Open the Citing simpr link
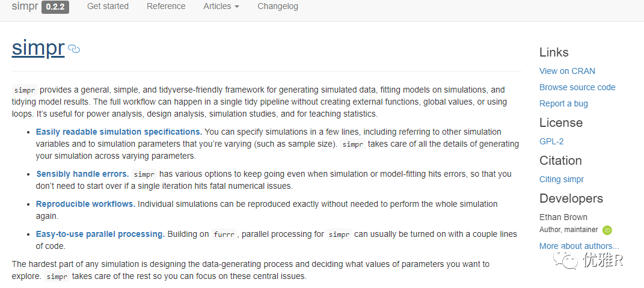The height and width of the screenshot is (288, 644). coord(562,179)
